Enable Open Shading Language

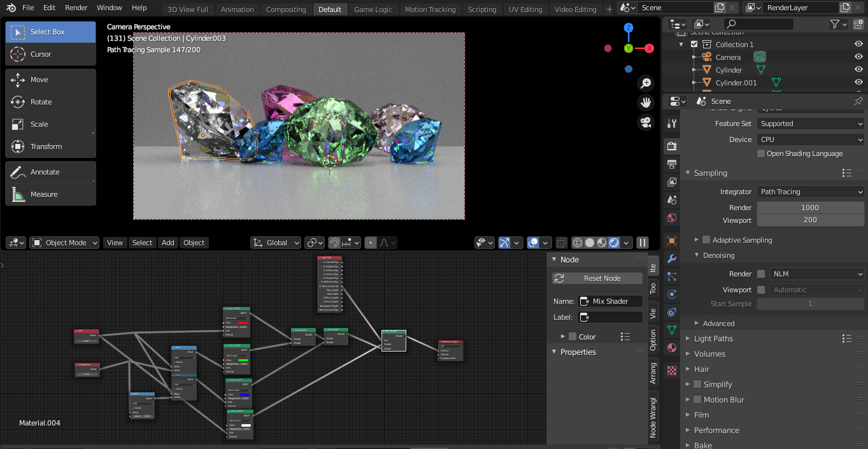pos(760,153)
